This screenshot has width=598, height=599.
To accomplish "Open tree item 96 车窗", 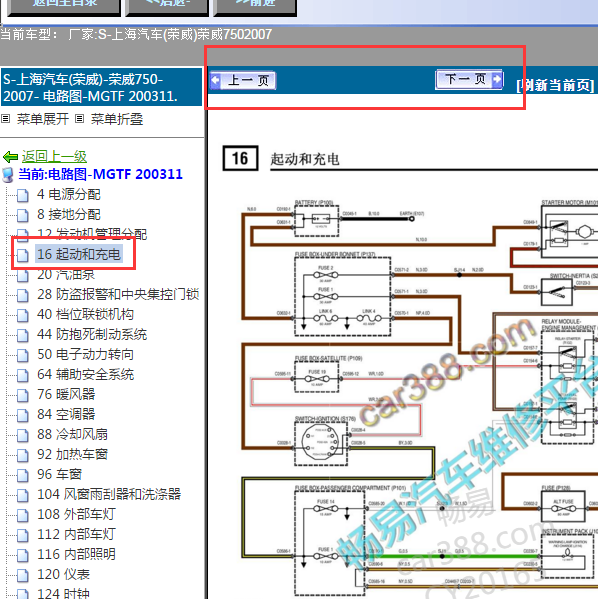I will pyautogui.click(x=59, y=474).
